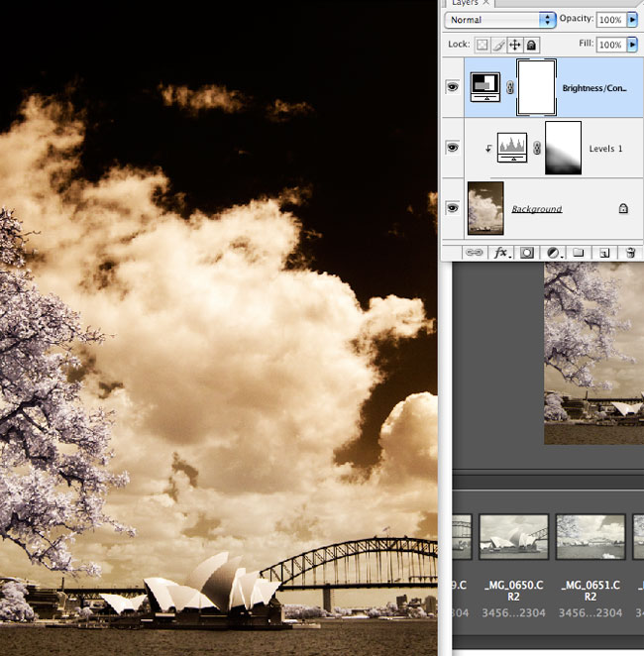
Task: Select the Levels 1 layer mask
Action: [x=563, y=148]
